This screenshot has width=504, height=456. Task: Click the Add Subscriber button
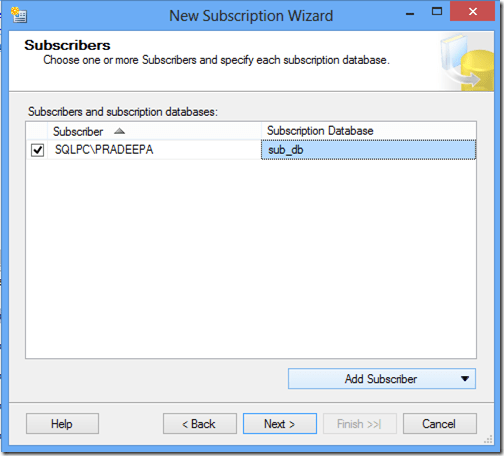[x=382, y=379]
